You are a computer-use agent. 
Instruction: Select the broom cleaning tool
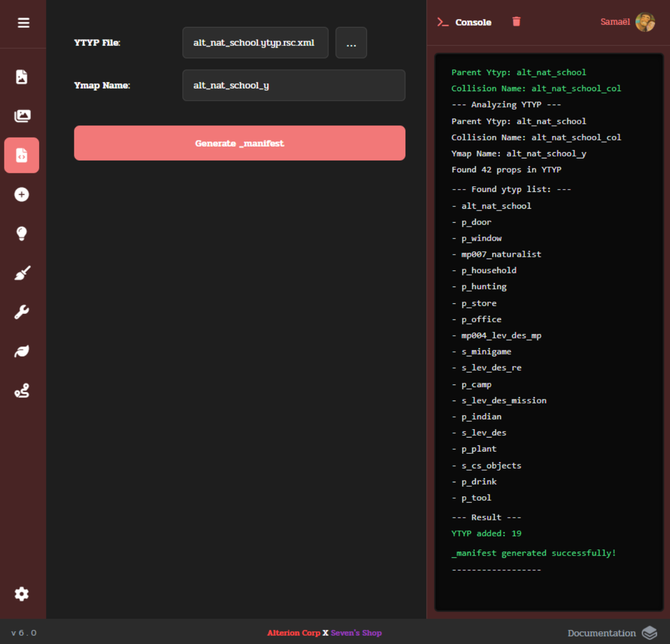point(22,273)
